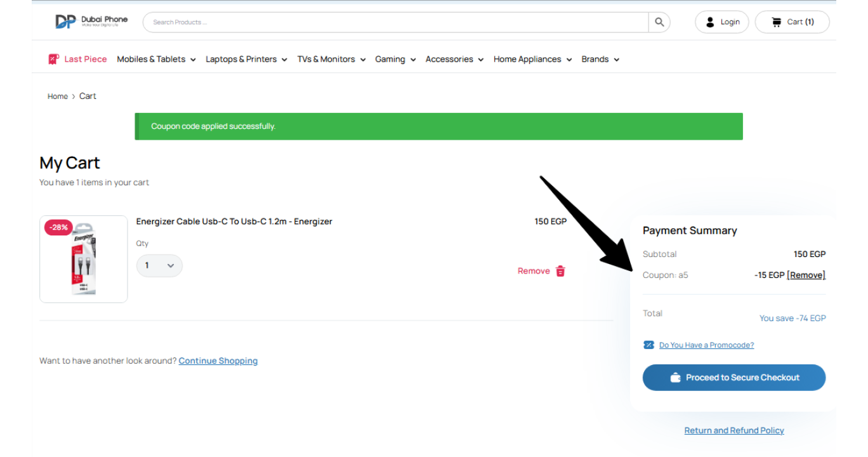The height and width of the screenshot is (457, 868).
Task: Expand the Accessories menu
Action: (454, 59)
